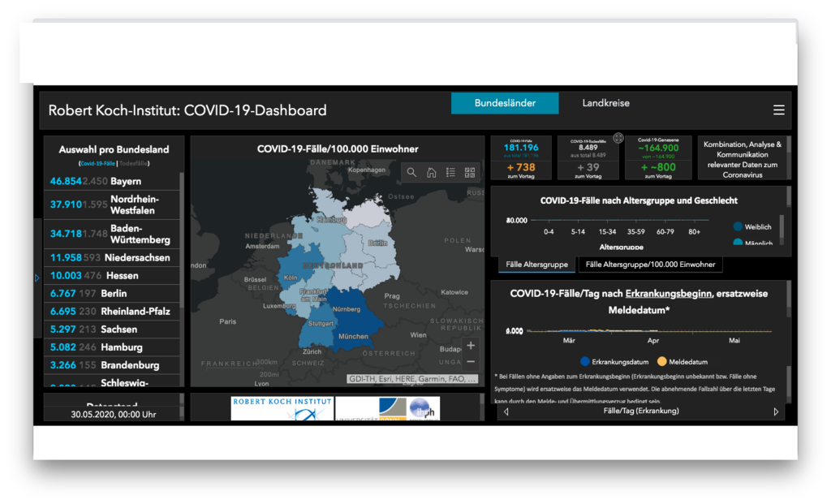Switch to the Bundesländer tab
831x504 pixels.
pos(505,103)
